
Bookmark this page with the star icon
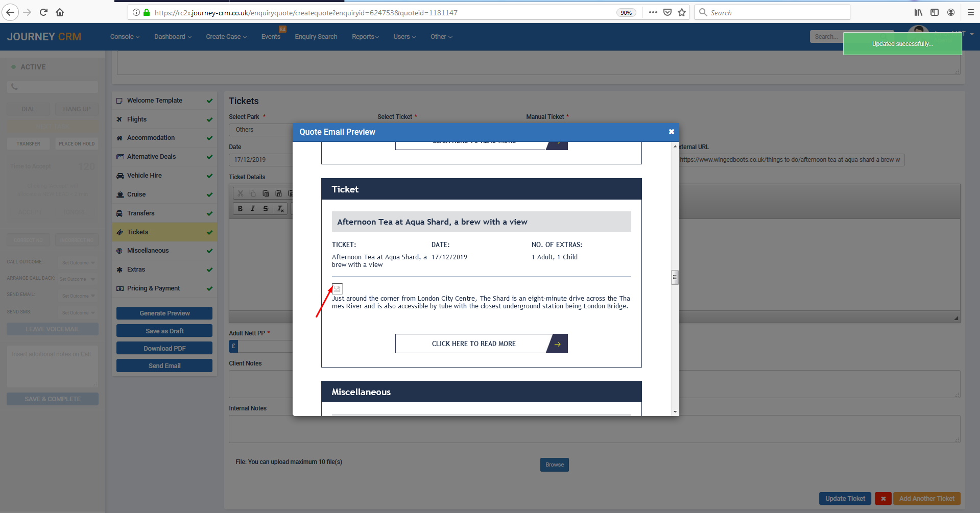682,12
